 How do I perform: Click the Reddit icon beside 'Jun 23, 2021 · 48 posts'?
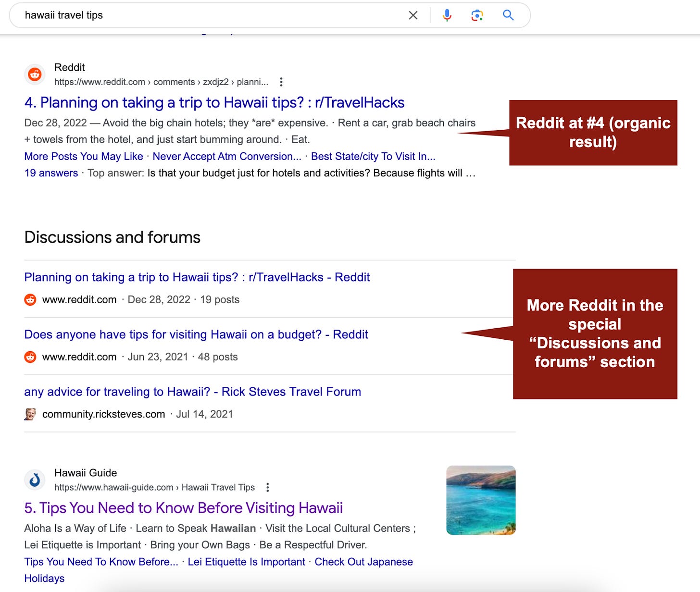30,357
